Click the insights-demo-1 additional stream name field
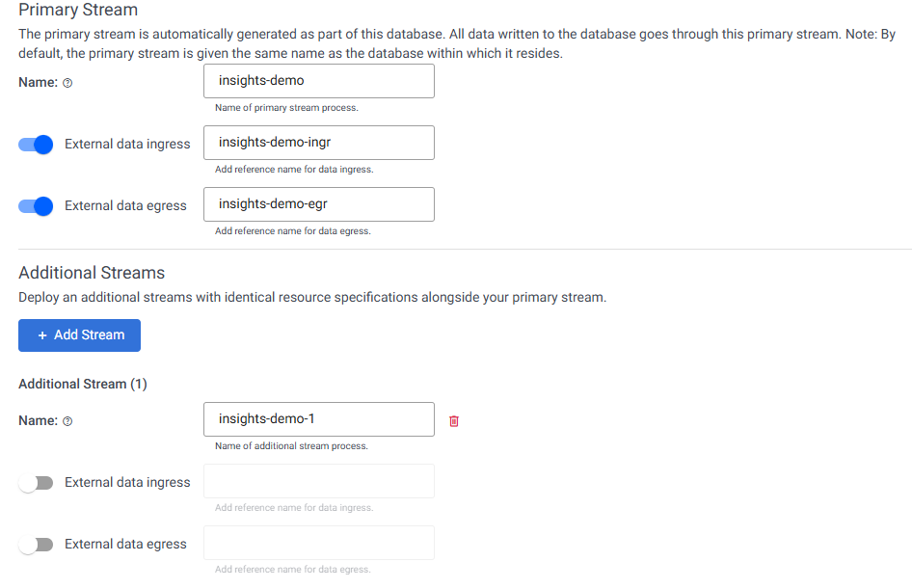Image resolution: width=912 pixels, height=588 pixels. [319, 419]
